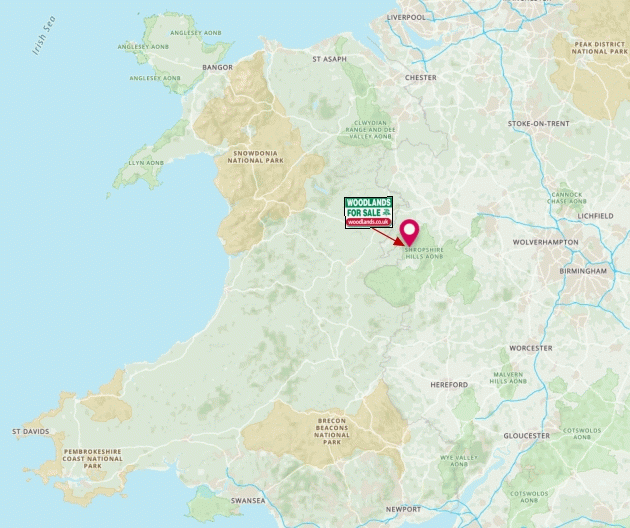
Task: Select the Swansea city label
Action: click(248, 501)
